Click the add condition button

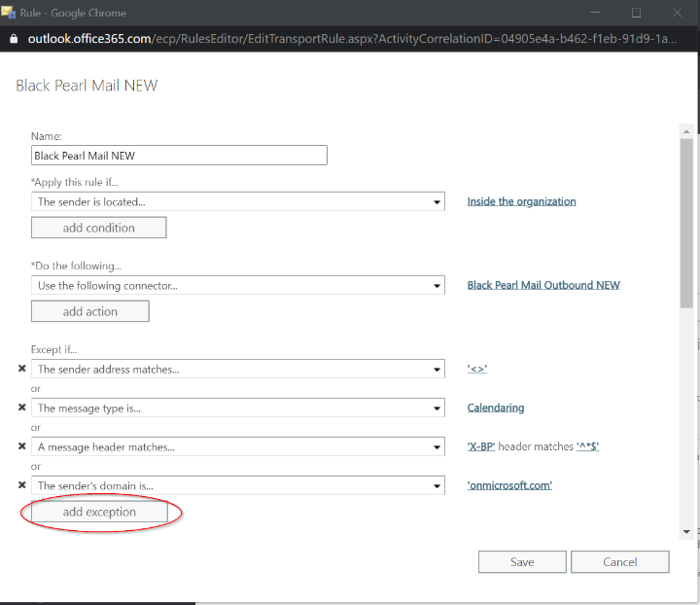coord(98,228)
